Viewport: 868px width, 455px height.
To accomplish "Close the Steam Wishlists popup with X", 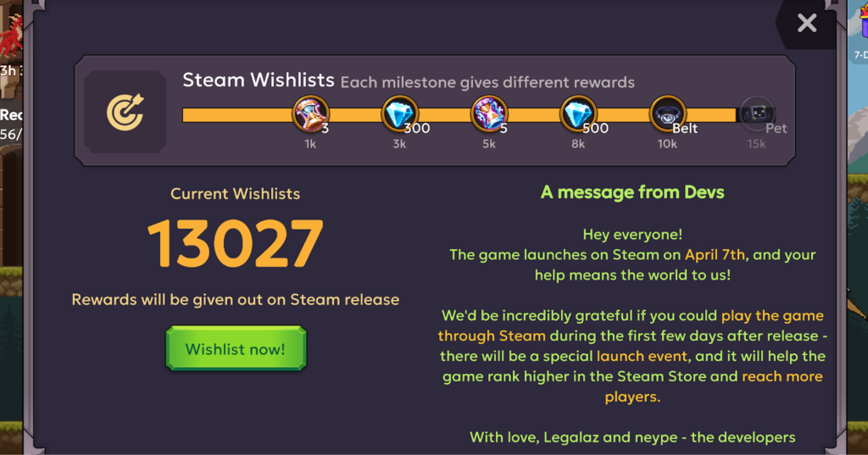I will (807, 23).
